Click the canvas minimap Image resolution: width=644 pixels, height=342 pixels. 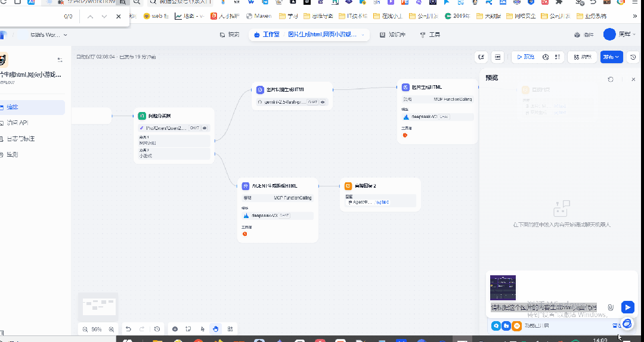98,306
